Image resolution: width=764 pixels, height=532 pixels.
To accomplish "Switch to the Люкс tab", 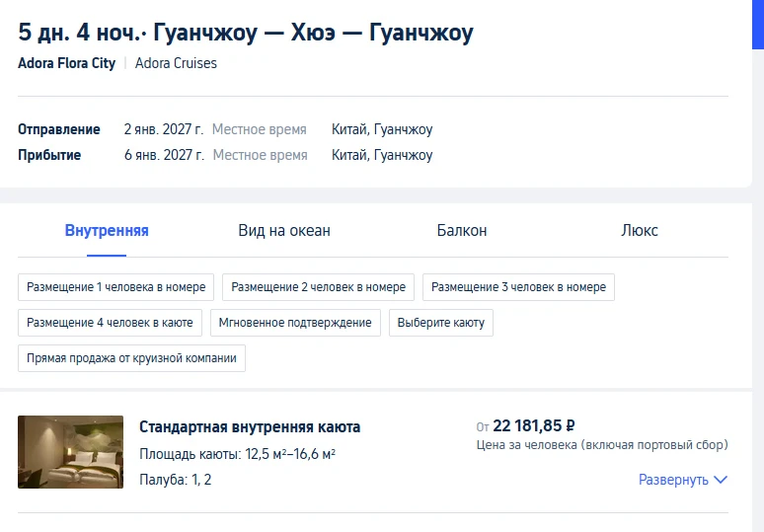I will (640, 230).
